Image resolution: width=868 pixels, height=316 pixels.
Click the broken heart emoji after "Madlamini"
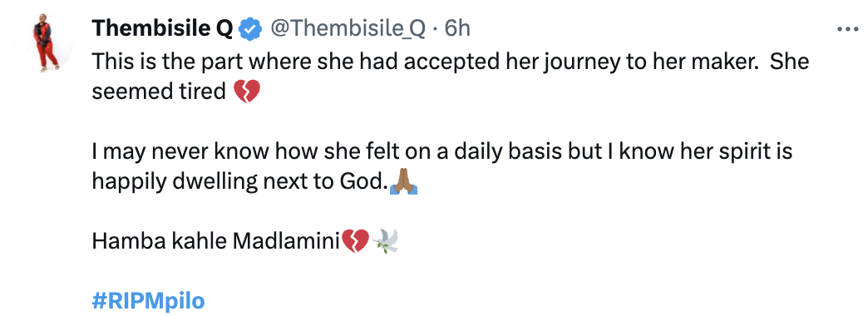(x=355, y=241)
